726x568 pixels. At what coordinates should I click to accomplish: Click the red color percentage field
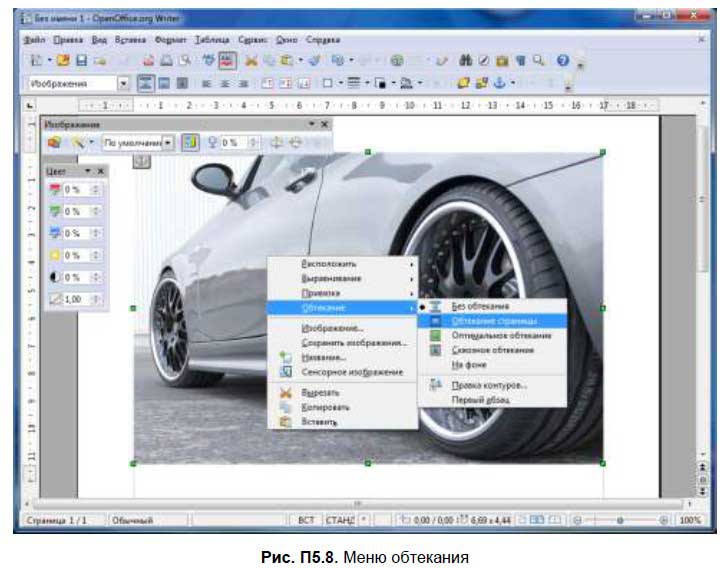point(78,189)
